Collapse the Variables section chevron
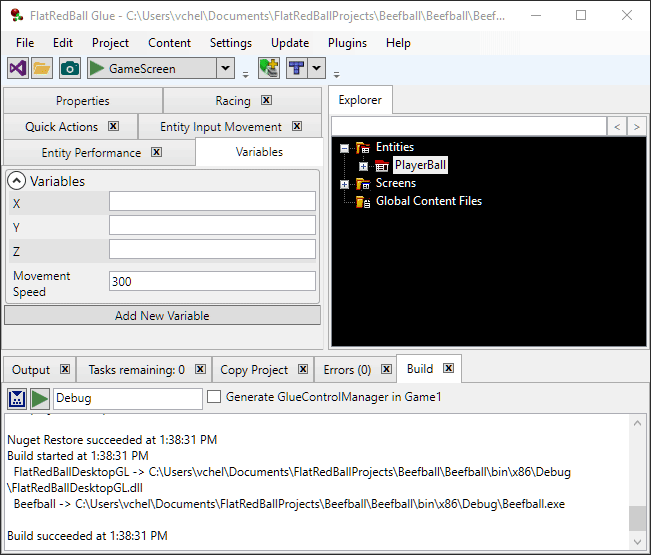This screenshot has height=555, width=651. (x=17, y=181)
